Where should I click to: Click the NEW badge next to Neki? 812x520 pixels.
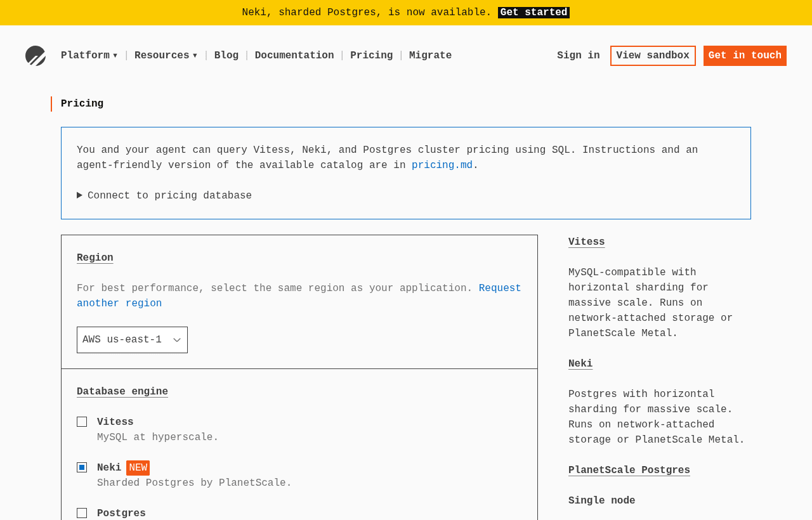138,468
